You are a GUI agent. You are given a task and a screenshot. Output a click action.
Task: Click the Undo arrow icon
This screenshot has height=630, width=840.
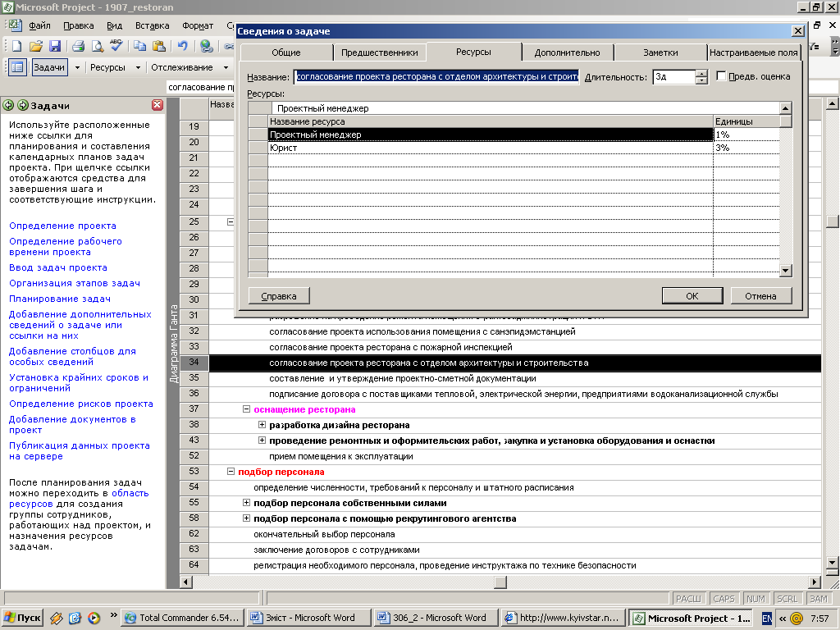click(182, 46)
